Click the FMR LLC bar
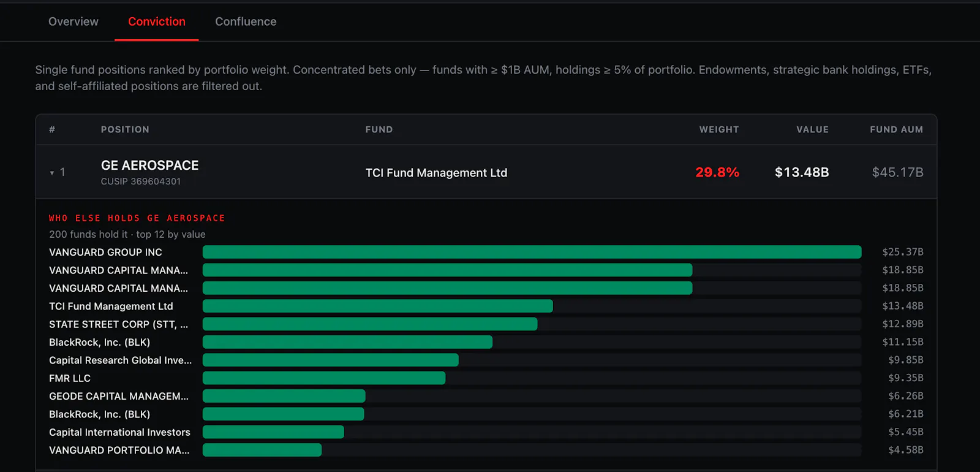The width and height of the screenshot is (980, 472). tap(324, 378)
